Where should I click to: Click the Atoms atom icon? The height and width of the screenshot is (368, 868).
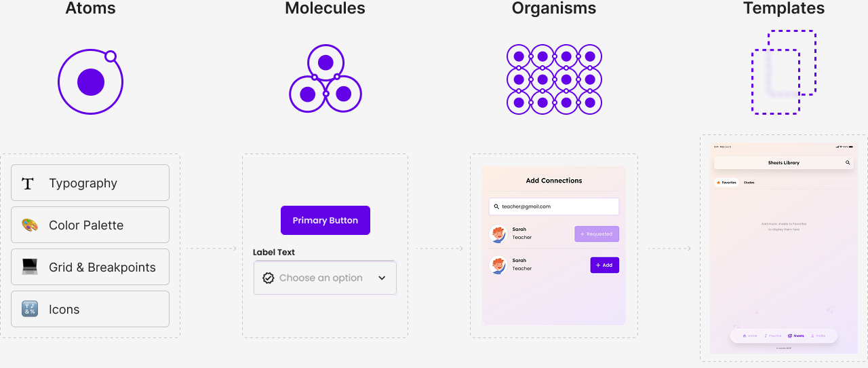pyautogui.click(x=90, y=82)
